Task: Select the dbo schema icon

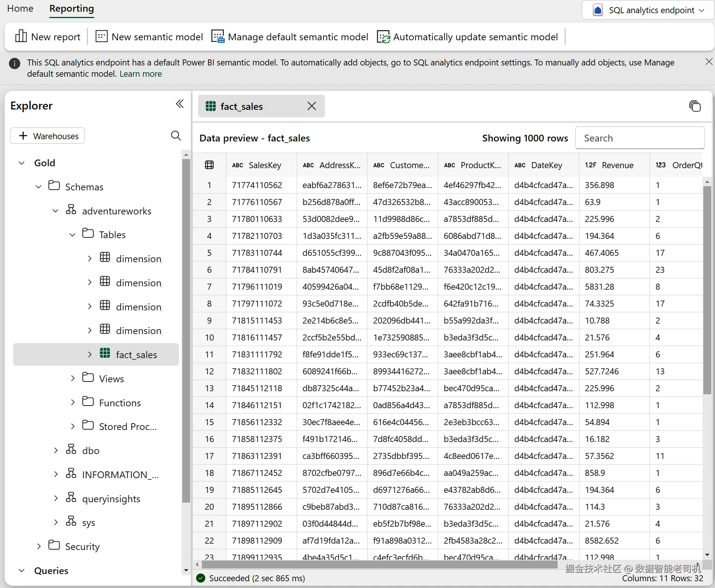Action: coord(71,449)
